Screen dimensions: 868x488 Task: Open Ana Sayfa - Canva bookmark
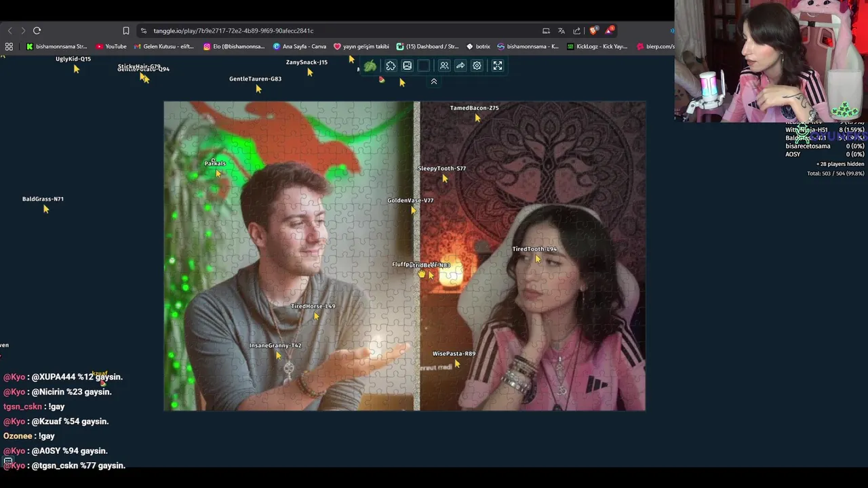pyautogui.click(x=300, y=47)
